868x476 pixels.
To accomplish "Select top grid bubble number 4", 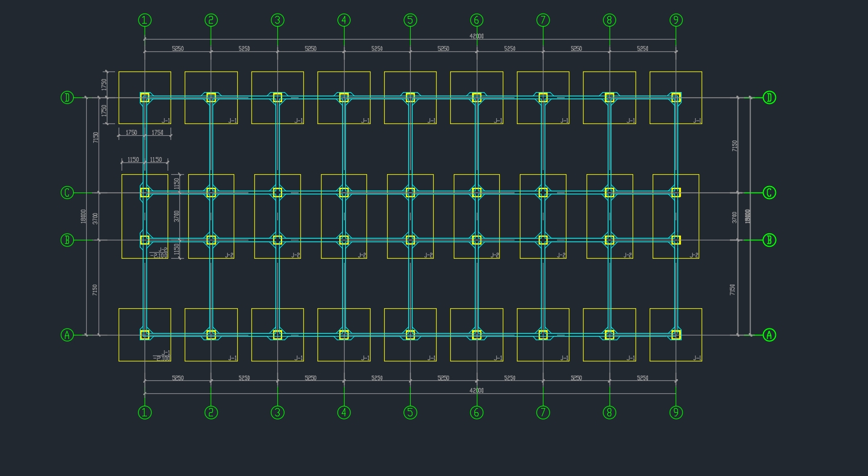I will (344, 20).
